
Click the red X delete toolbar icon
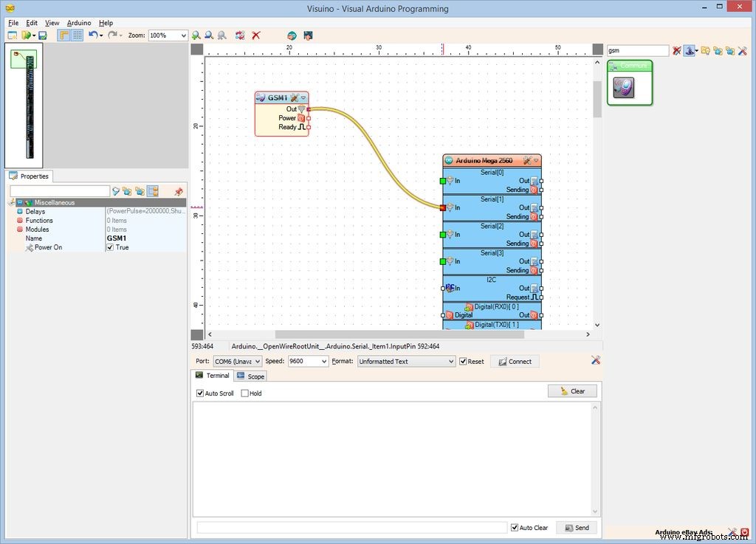pos(256,35)
